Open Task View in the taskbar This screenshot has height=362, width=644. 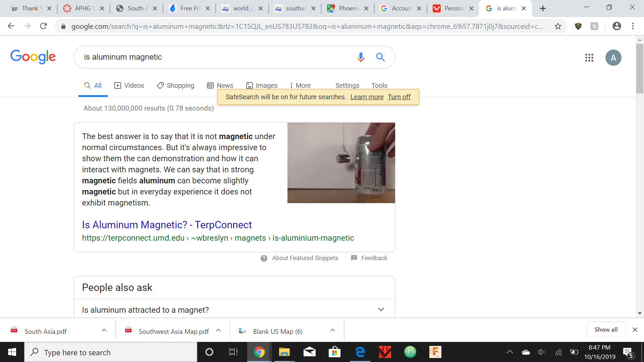tap(233, 352)
